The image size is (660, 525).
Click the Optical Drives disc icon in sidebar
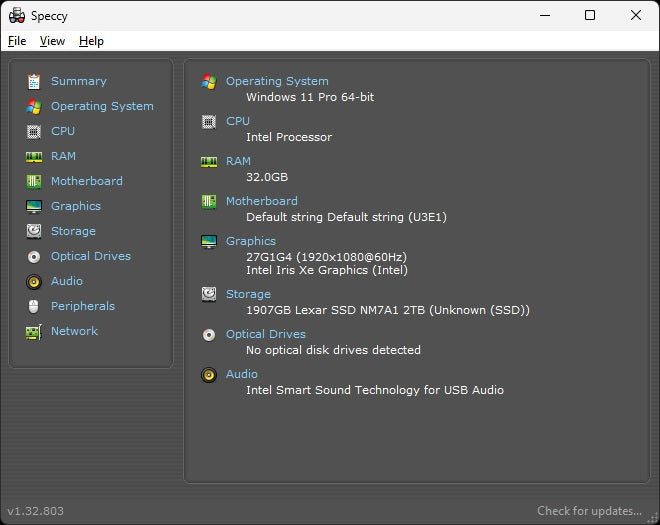34,256
